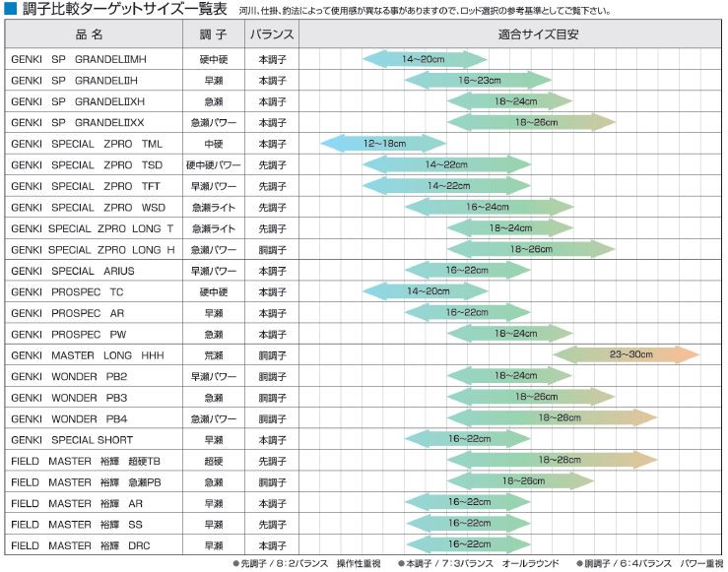The image size is (728, 572).
Task: Click the 胴調子 cell in ZPRO LONG H row
Action: pyautogui.click(x=272, y=250)
